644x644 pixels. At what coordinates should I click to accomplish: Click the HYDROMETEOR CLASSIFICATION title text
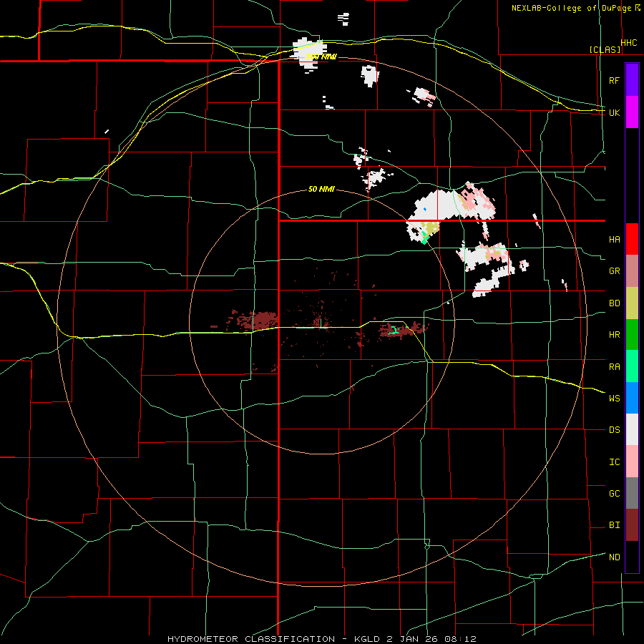point(251,639)
